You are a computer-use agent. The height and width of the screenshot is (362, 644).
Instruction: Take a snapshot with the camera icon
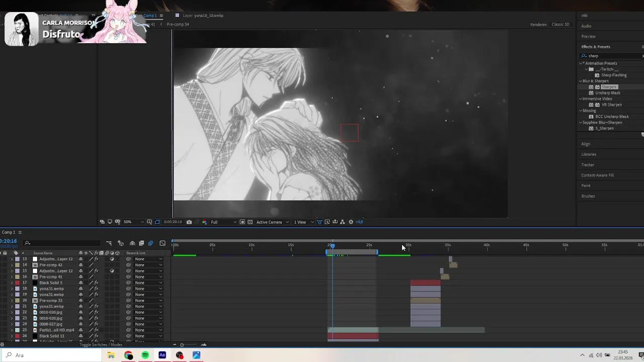click(x=189, y=222)
